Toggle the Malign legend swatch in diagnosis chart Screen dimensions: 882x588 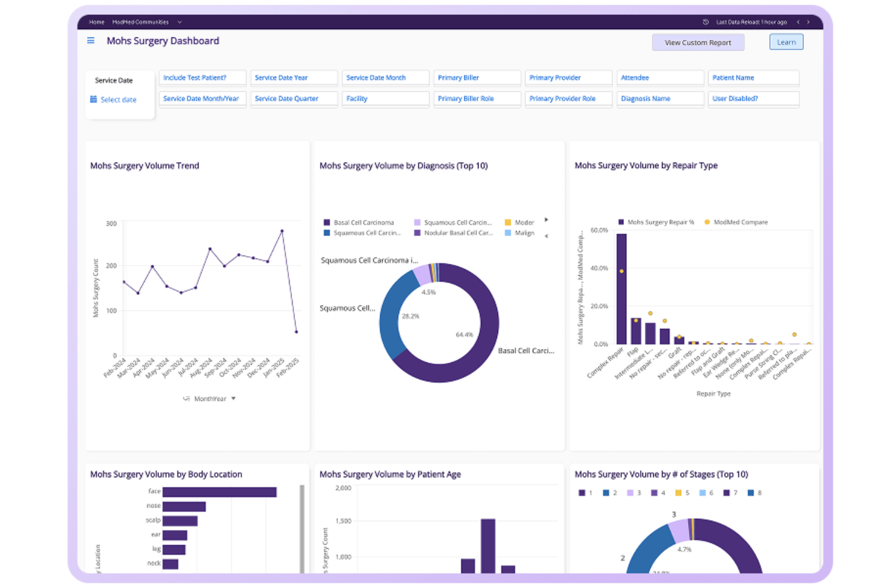click(x=508, y=233)
